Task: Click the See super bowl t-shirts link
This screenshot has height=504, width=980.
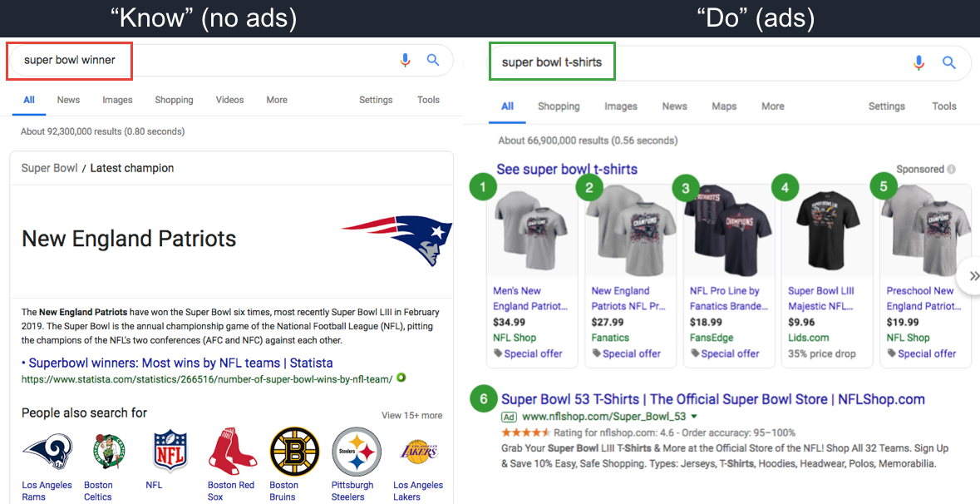Action: [x=567, y=169]
